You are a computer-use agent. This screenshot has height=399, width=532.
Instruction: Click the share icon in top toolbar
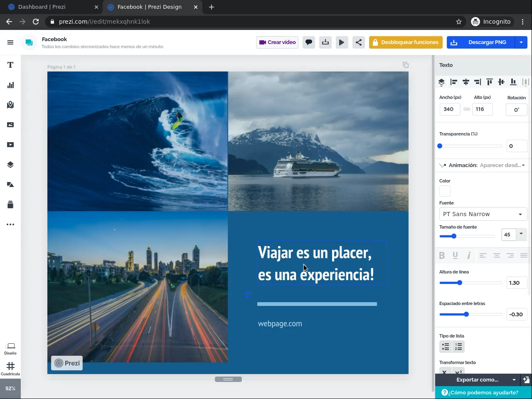pyautogui.click(x=358, y=42)
